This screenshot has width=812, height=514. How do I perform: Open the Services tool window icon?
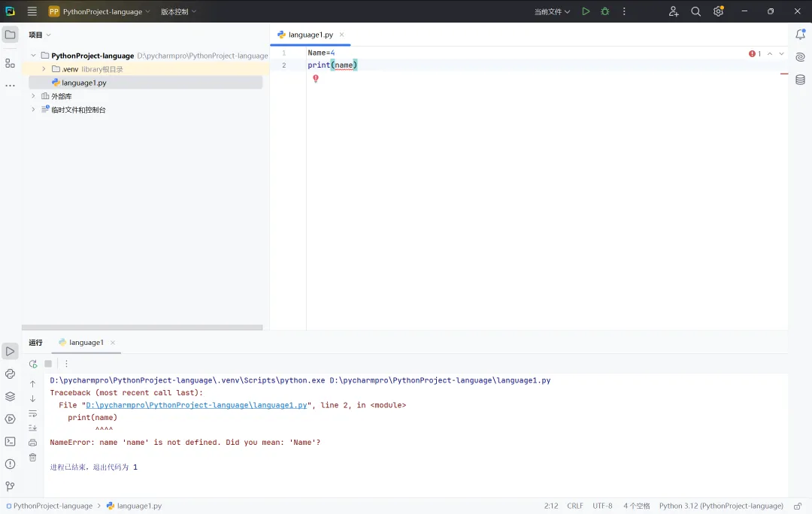tap(11, 419)
